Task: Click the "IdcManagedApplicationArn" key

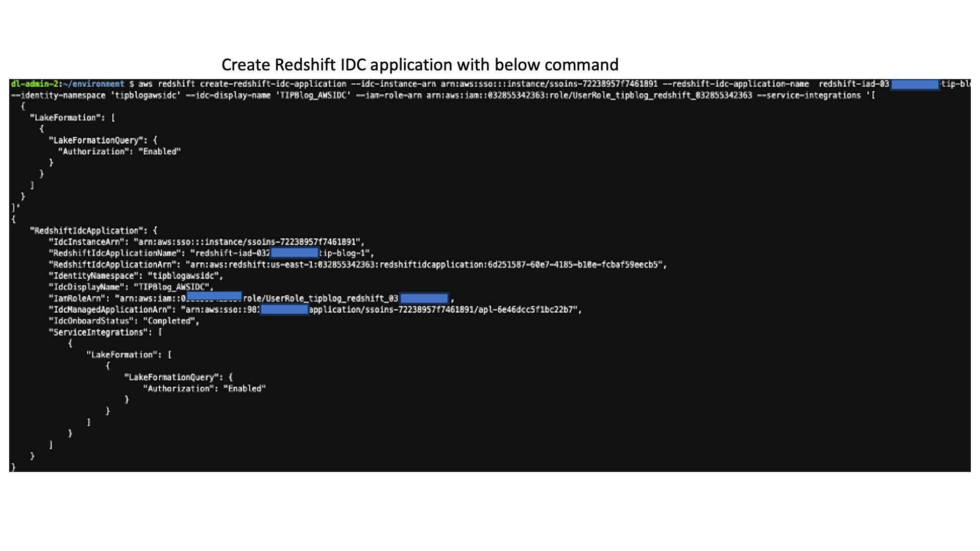Action: pos(111,310)
